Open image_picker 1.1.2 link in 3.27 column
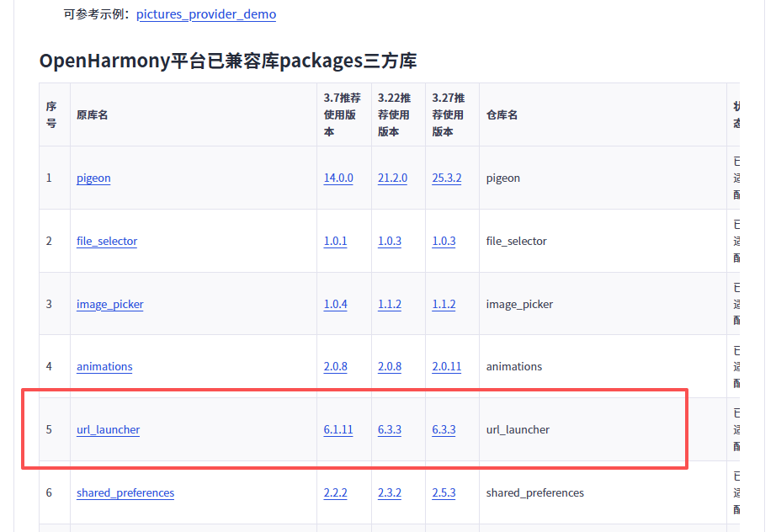 point(444,304)
